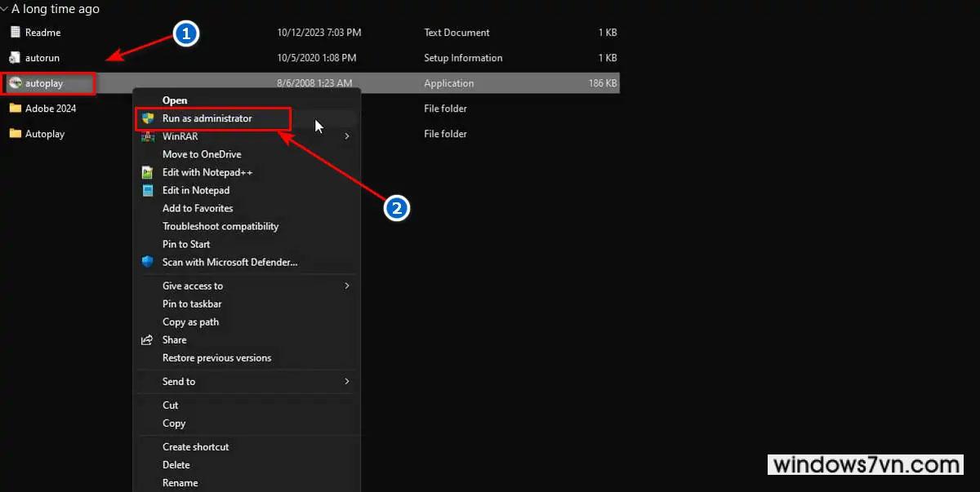The image size is (980, 492).
Task: Choose Copy as path
Action: click(x=190, y=321)
